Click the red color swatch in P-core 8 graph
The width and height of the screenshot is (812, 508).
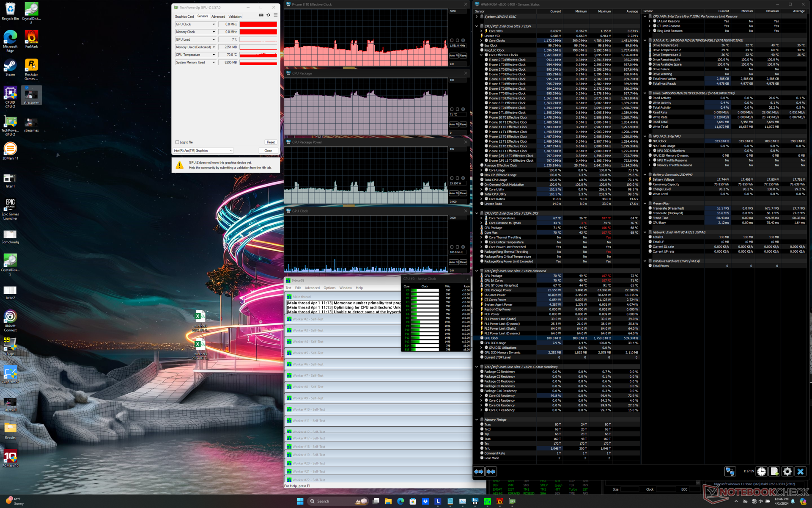pyautogui.click(x=452, y=41)
